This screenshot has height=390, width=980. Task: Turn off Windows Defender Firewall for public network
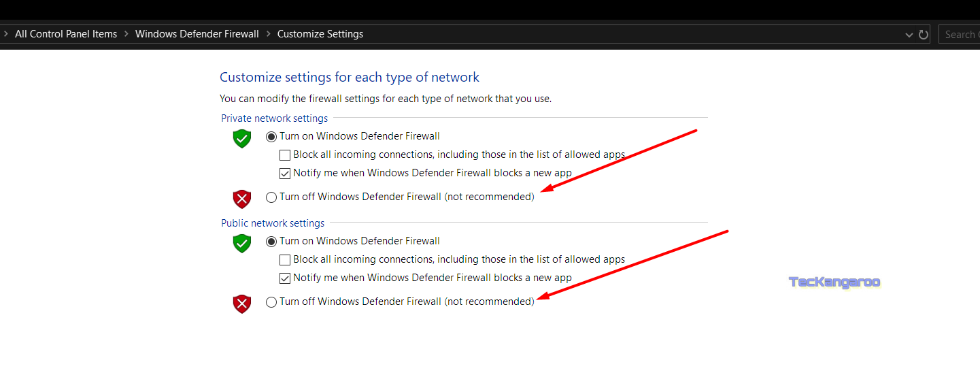(271, 302)
